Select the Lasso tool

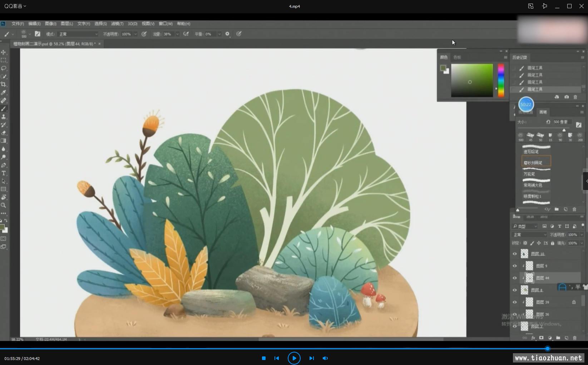coord(4,68)
